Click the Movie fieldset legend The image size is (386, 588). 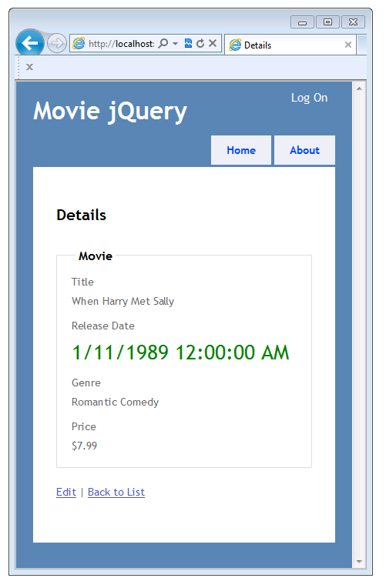tap(96, 256)
